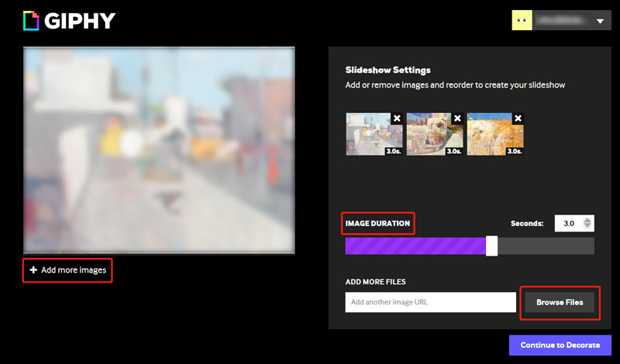Click Continue to Decorate button

coord(560,345)
